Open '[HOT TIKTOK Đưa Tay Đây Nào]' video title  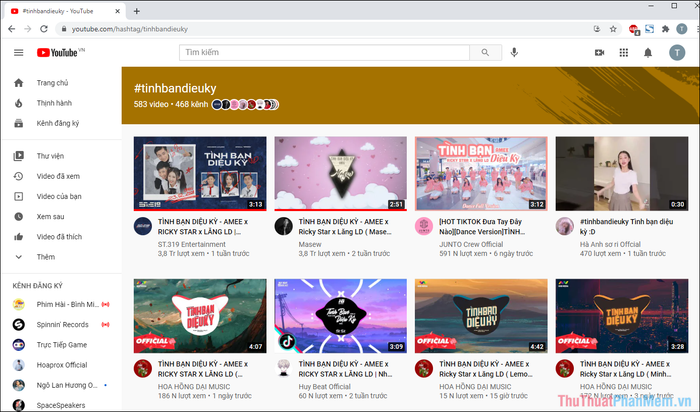(482, 226)
